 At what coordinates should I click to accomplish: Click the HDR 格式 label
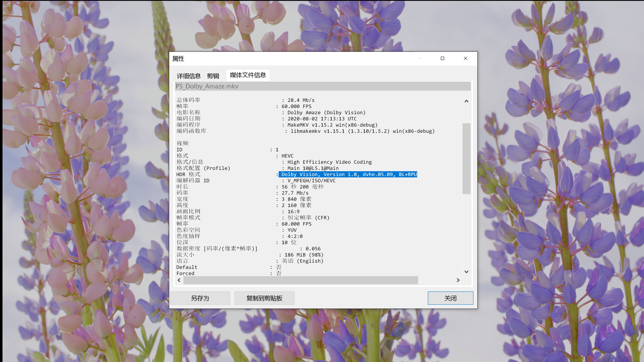tap(188, 174)
